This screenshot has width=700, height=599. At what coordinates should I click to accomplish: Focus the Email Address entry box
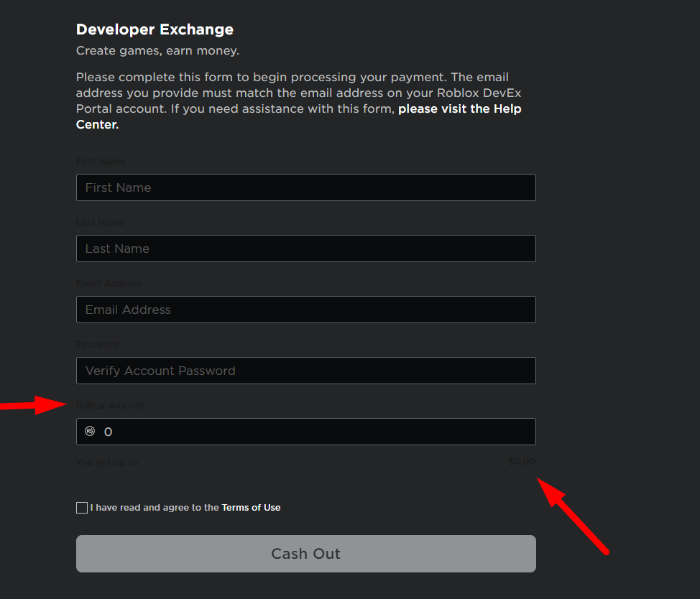[305, 309]
